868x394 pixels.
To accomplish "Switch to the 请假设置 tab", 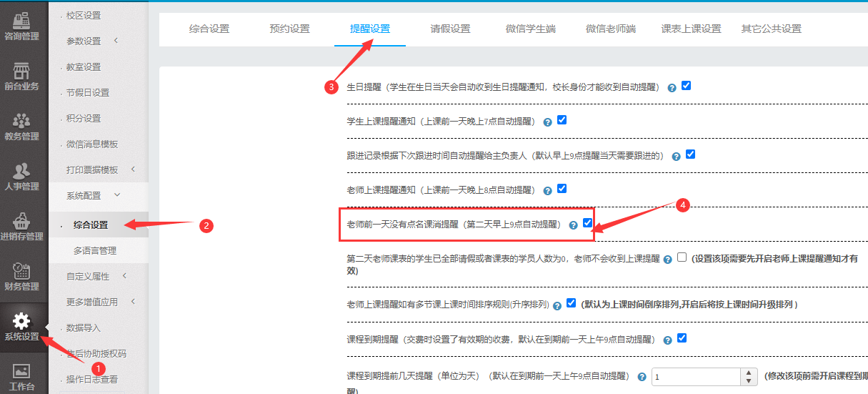I will [450, 29].
